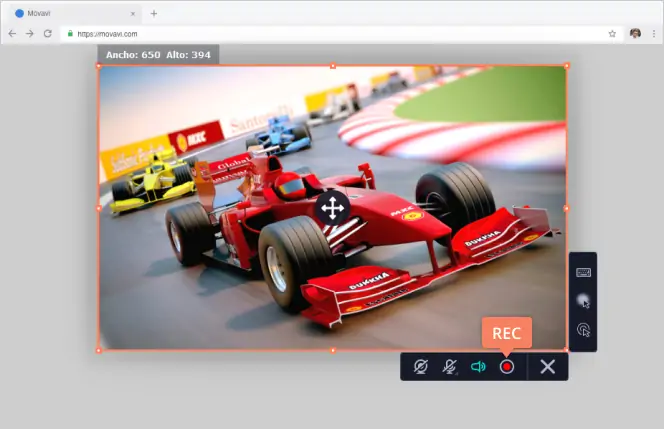Open a new browser tab
Viewport: 664px width, 429px height.
point(154,14)
